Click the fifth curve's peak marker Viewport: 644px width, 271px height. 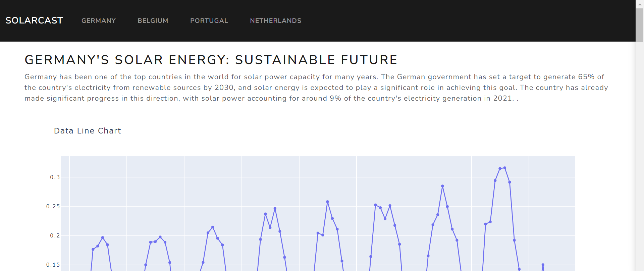pyautogui.click(x=327, y=202)
